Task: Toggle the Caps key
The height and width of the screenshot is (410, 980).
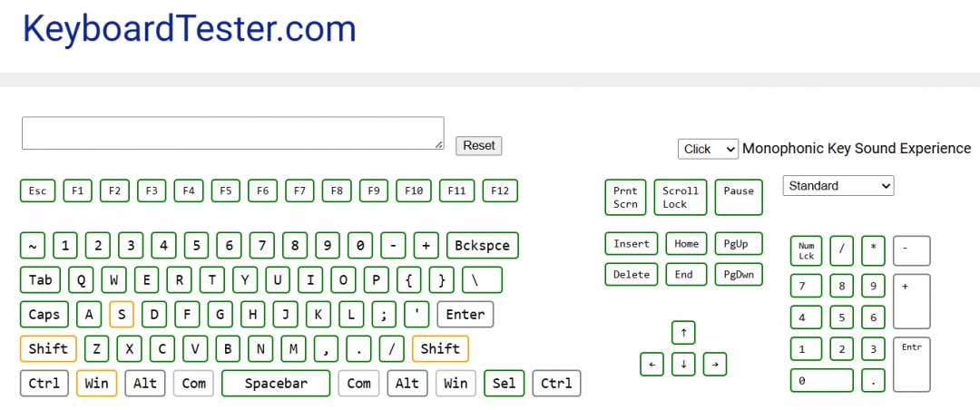Action: 44,315
